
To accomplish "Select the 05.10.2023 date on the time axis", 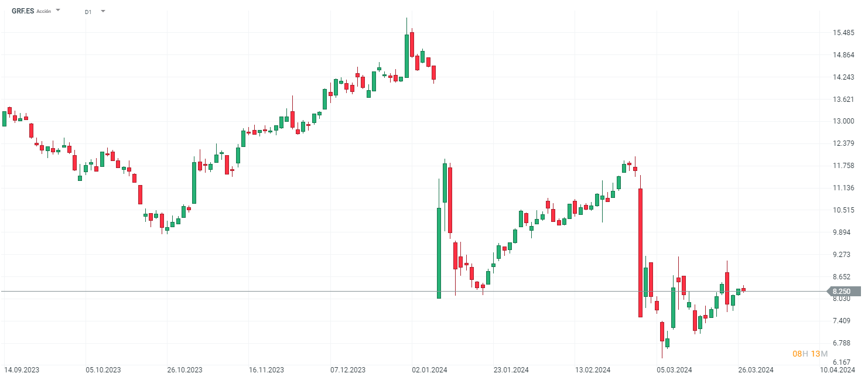I will (103, 370).
